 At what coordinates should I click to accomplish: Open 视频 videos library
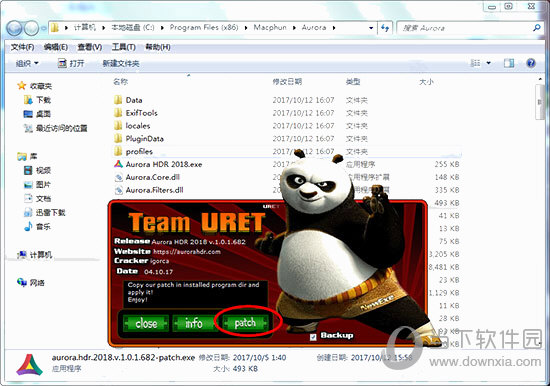(x=37, y=171)
